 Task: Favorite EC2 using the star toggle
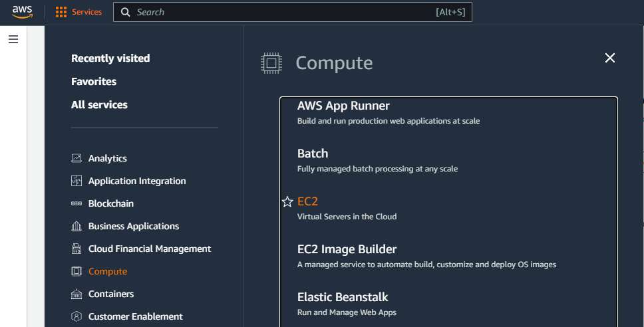tap(287, 201)
